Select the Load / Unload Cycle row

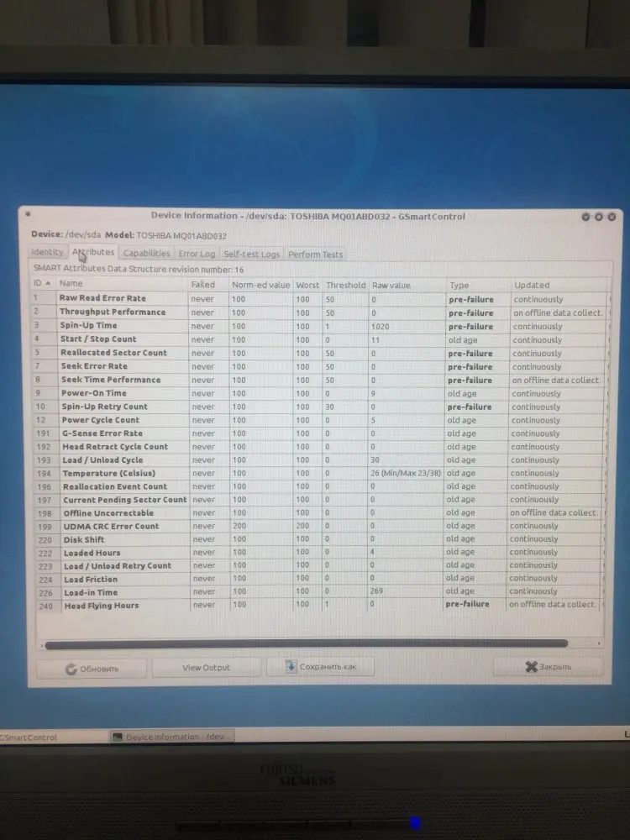319,460
